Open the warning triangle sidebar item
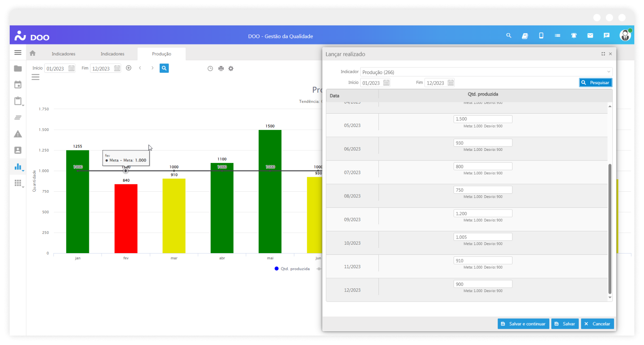 coord(18,134)
